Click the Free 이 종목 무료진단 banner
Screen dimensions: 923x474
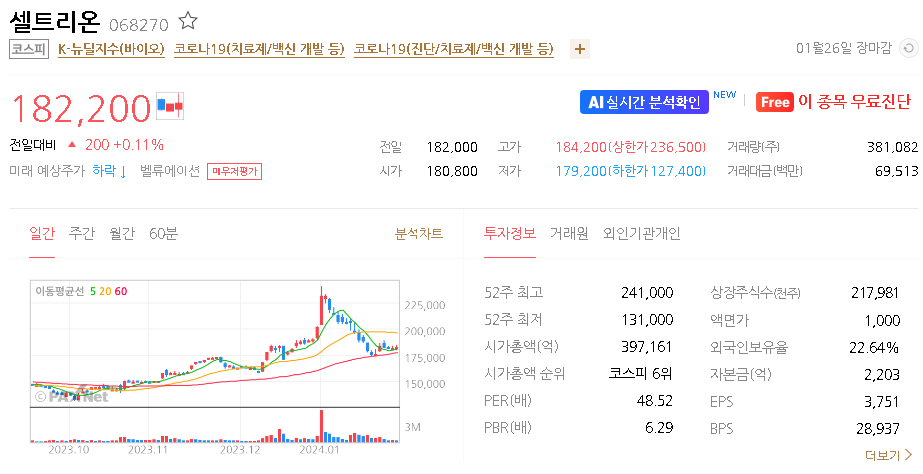[x=834, y=102]
